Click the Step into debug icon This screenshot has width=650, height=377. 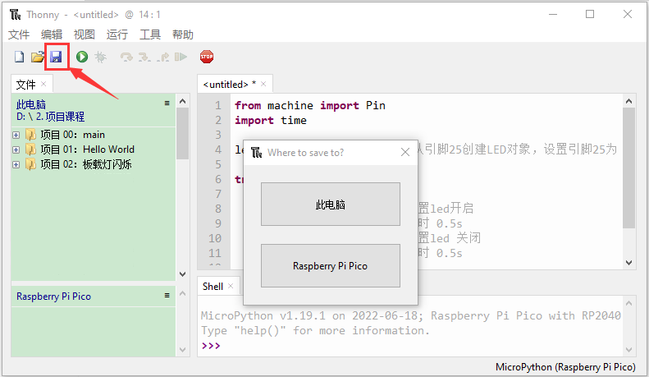[x=144, y=57]
